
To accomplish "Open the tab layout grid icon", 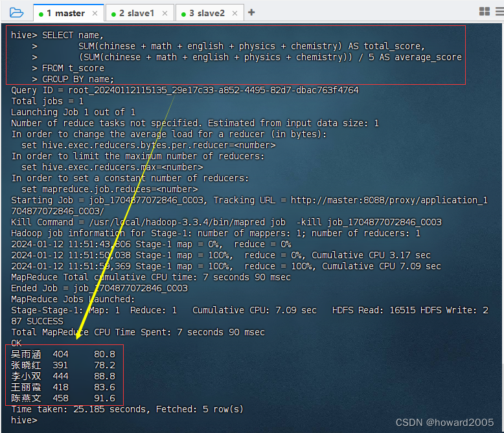I will click(x=485, y=12).
